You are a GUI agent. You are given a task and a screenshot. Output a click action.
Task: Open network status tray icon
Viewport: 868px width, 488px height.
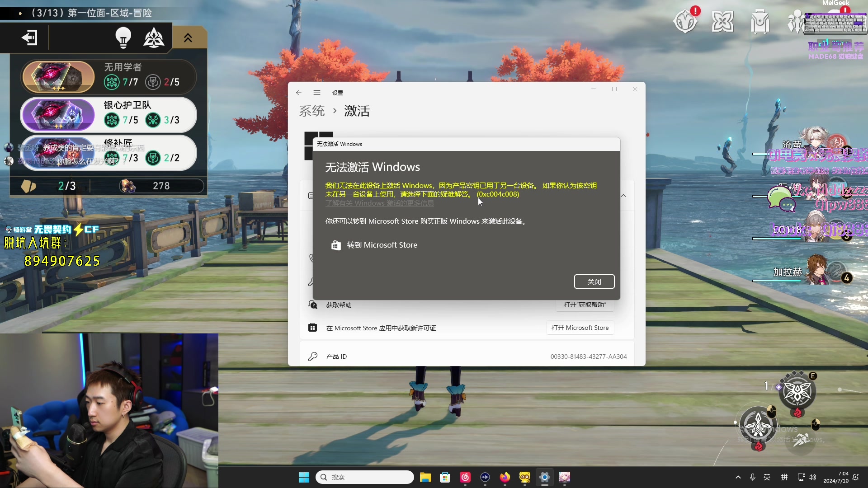point(802,477)
